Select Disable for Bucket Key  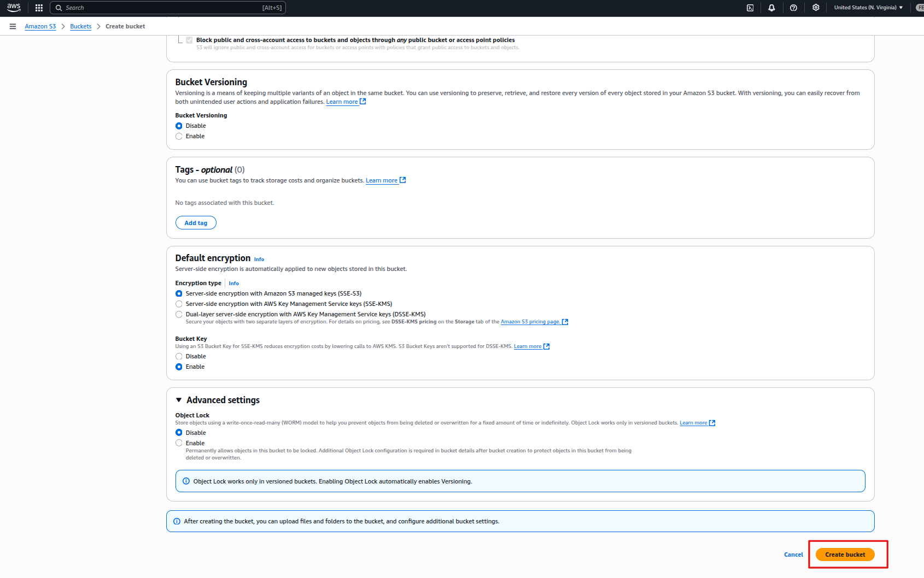(179, 356)
